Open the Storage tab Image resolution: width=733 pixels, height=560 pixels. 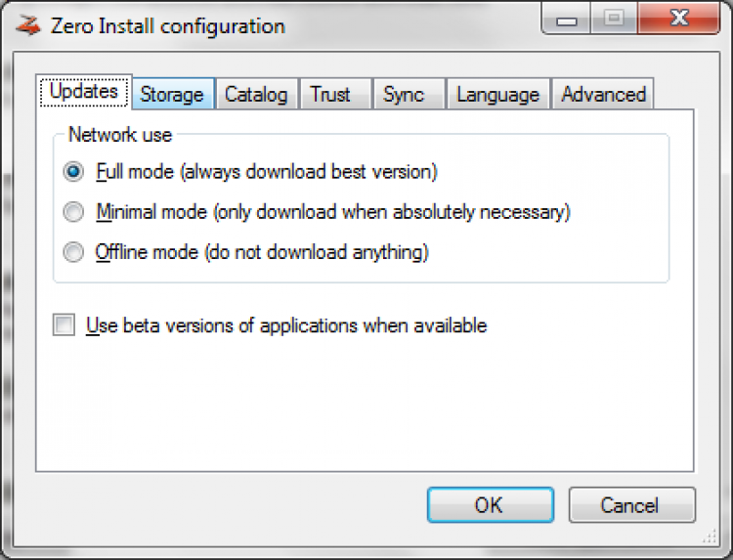172,94
